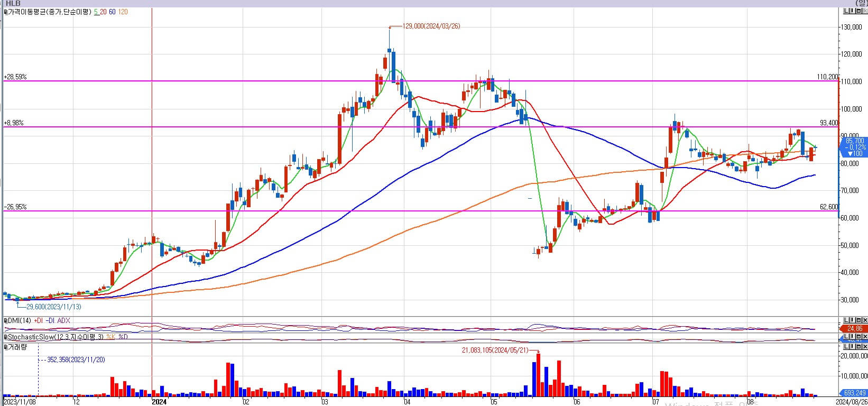Click the HLB stock name in title bar
The width and height of the screenshot is (868, 406).
pyautogui.click(x=13, y=3)
